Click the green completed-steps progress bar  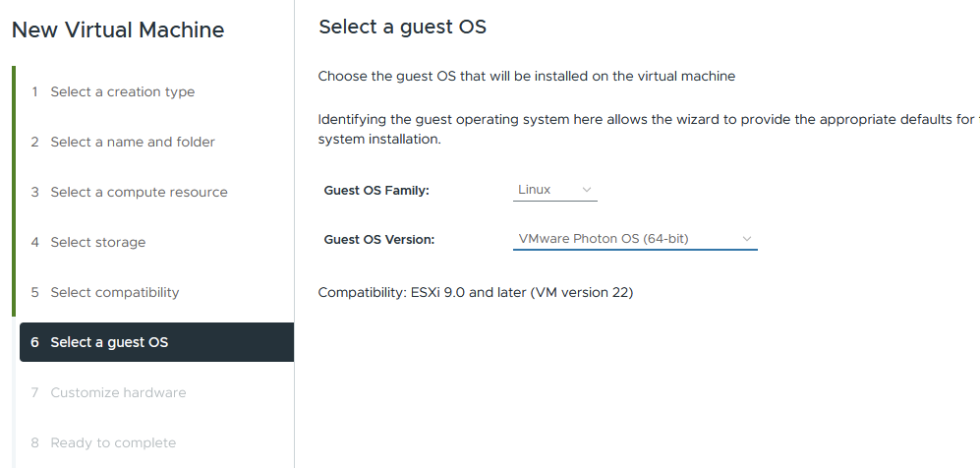point(14,192)
